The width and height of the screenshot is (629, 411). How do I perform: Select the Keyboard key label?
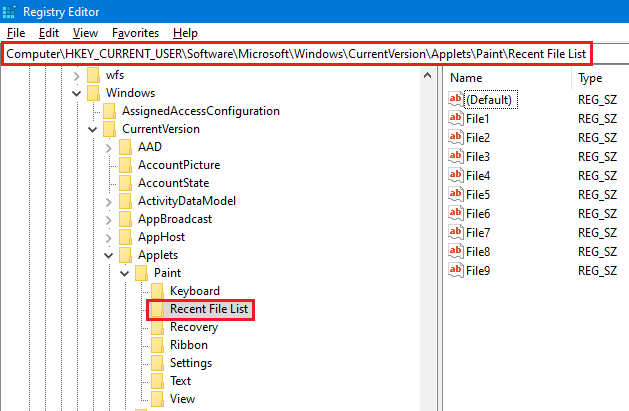195,291
